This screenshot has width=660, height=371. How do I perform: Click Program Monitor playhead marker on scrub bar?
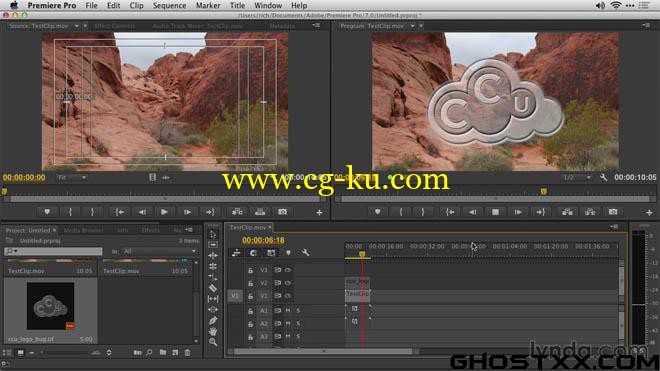point(543,192)
